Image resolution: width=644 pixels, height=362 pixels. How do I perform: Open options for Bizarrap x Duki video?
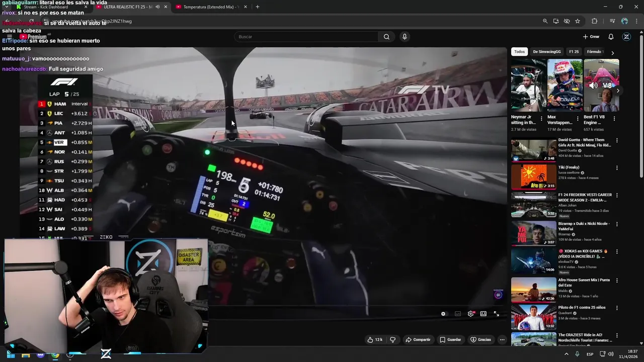617,224
